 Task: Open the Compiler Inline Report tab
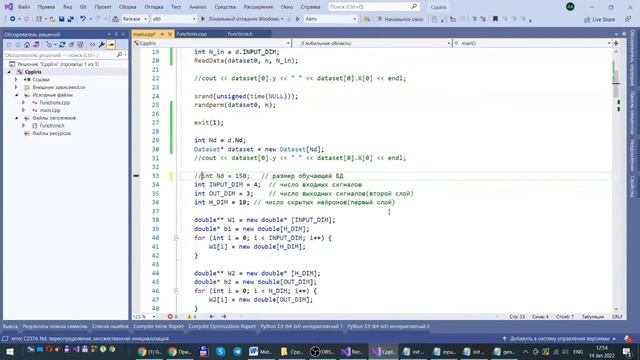158,327
